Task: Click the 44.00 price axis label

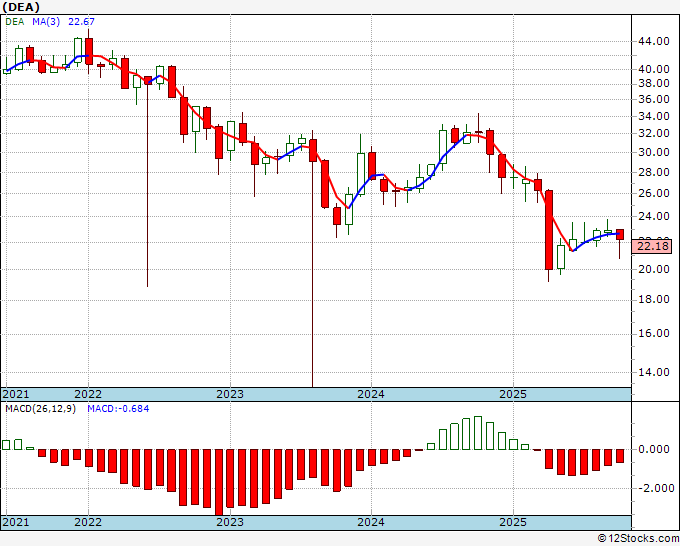Action: (x=654, y=42)
